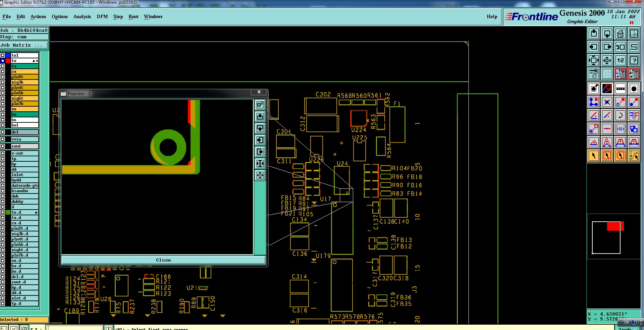Click the red color swatch of layer to
The image size is (644, 330).
(8, 61)
